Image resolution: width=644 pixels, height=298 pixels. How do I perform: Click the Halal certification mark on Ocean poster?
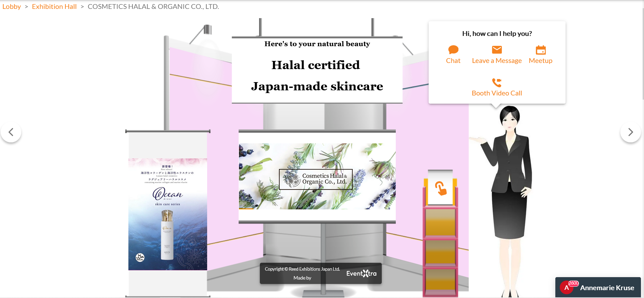[x=140, y=257]
